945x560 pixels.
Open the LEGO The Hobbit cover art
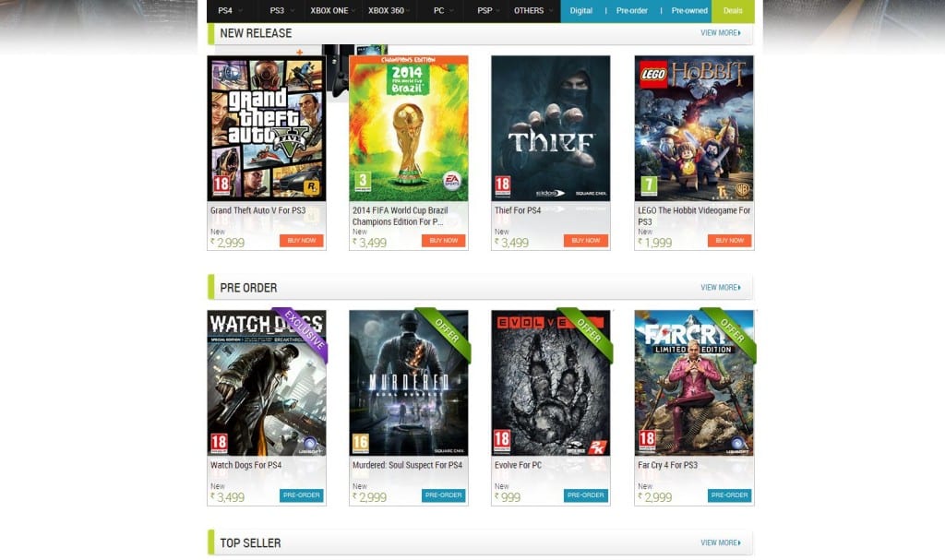(x=694, y=128)
